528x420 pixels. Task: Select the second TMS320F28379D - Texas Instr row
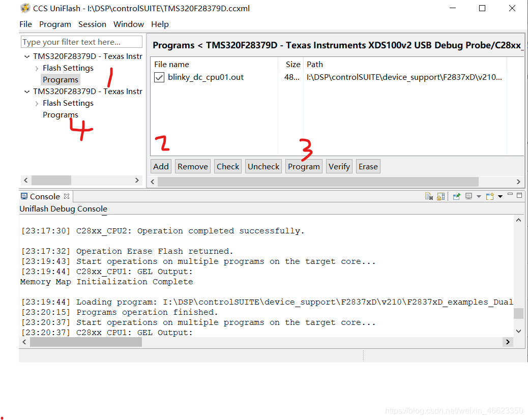point(87,91)
